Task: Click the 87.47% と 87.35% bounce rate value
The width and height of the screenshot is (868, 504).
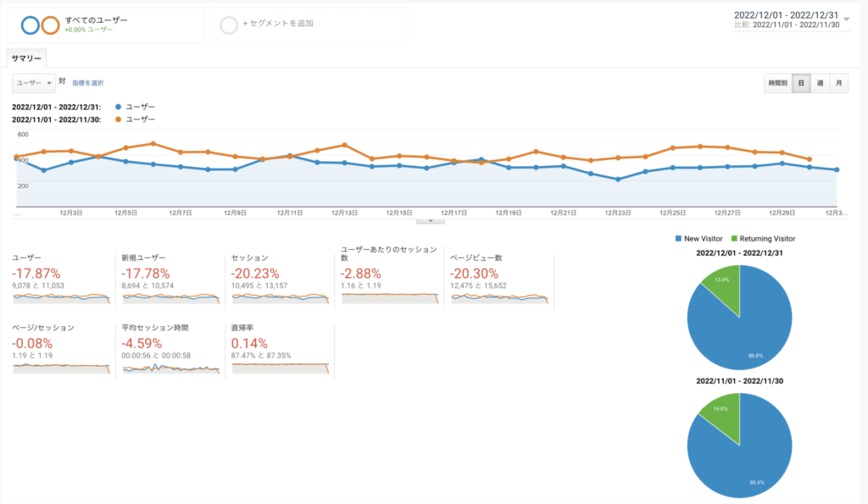Action: click(261, 356)
